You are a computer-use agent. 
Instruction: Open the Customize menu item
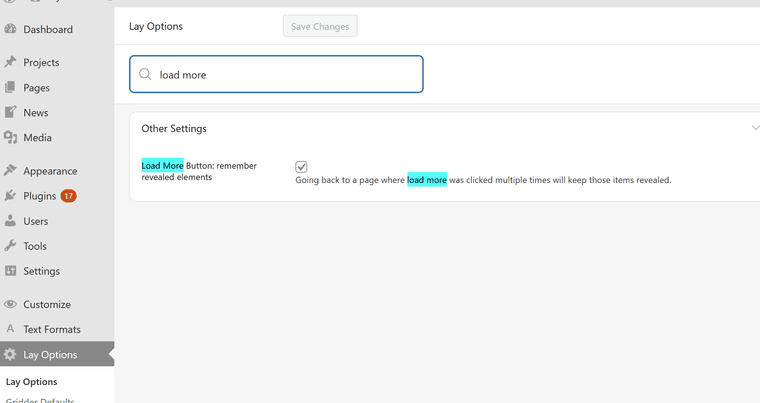click(47, 304)
